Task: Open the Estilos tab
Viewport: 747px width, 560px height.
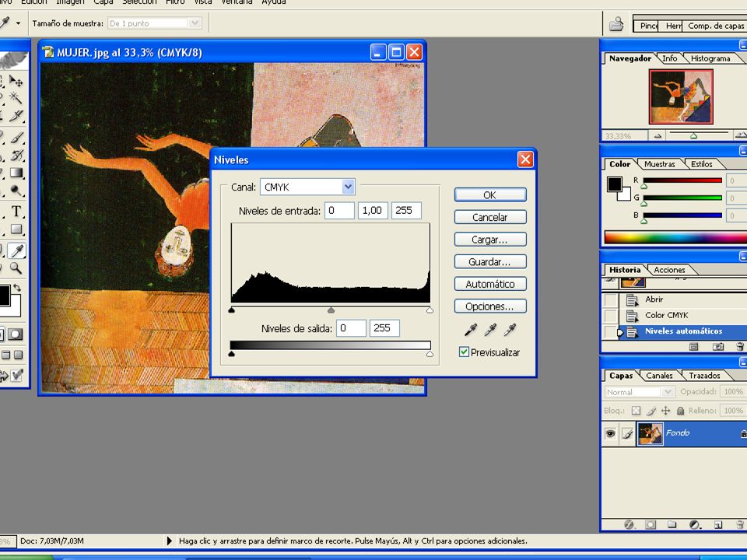Action: point(702,164)
